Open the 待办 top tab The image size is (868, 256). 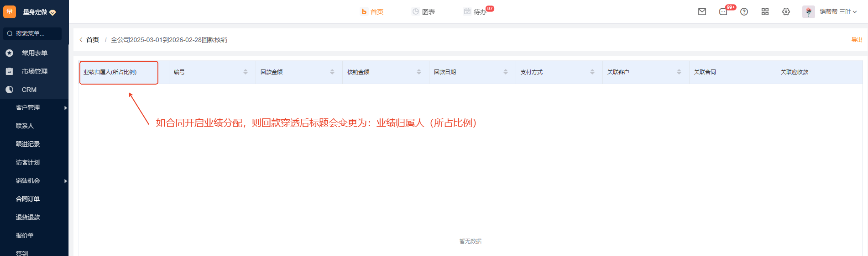coord(476,12)
